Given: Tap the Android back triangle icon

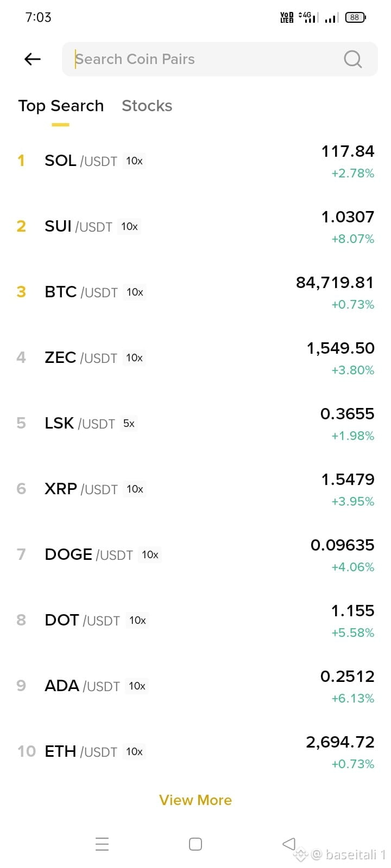Looking at the screenshot, I should (289, 844).
